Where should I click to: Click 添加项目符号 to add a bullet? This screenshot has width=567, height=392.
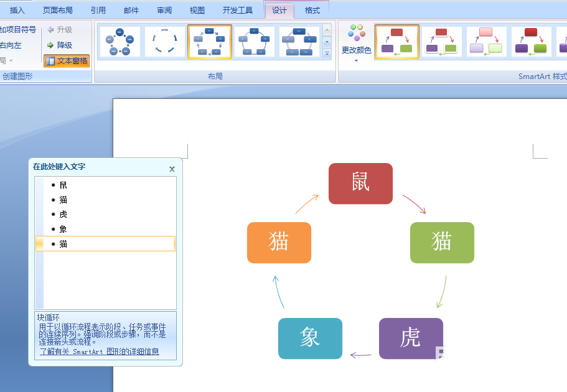19,29
